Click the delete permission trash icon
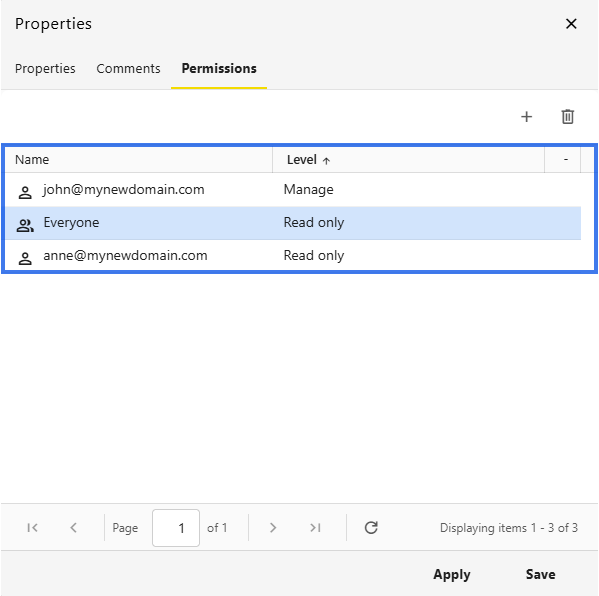The image size is (599, 596). tap(568, 117)
